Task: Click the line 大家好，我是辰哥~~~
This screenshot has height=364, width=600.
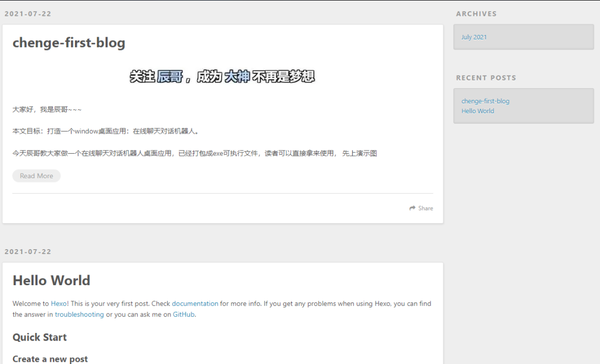Action: pyautogui.click(x=47, y=110)
